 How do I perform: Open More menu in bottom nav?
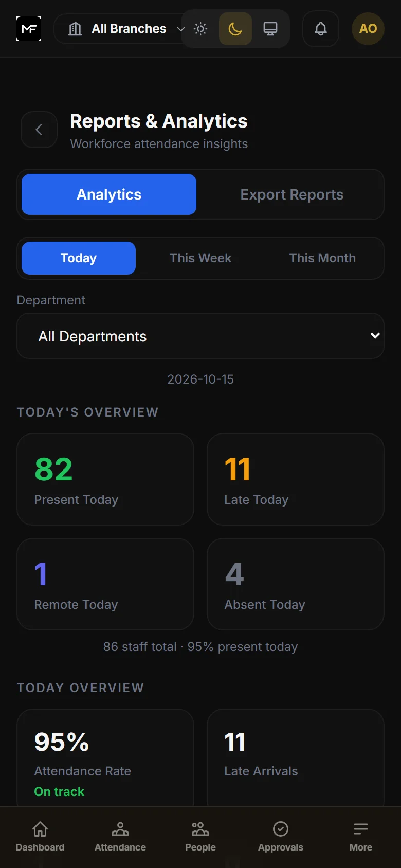tap(361, 837)
